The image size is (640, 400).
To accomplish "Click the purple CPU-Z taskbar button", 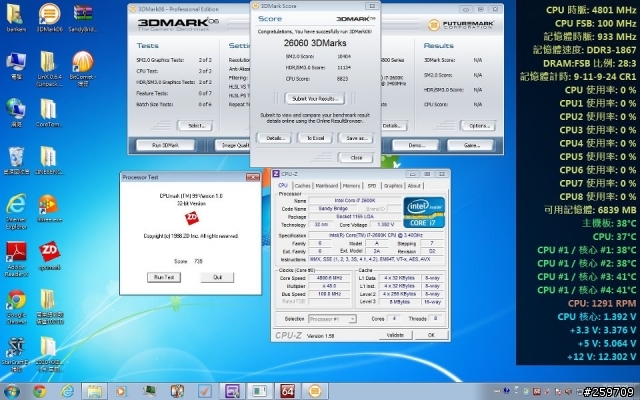I will coord(232,391).
